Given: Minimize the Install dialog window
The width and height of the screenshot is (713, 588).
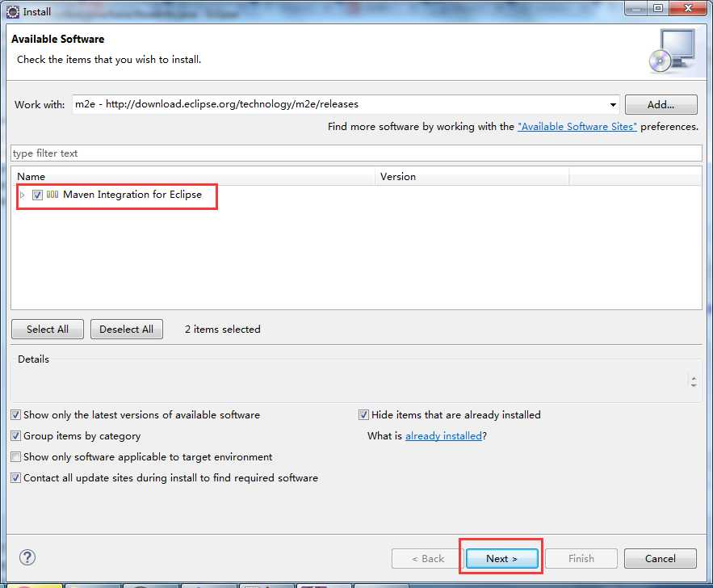Looking at the screenshot, I should [636, 8].
